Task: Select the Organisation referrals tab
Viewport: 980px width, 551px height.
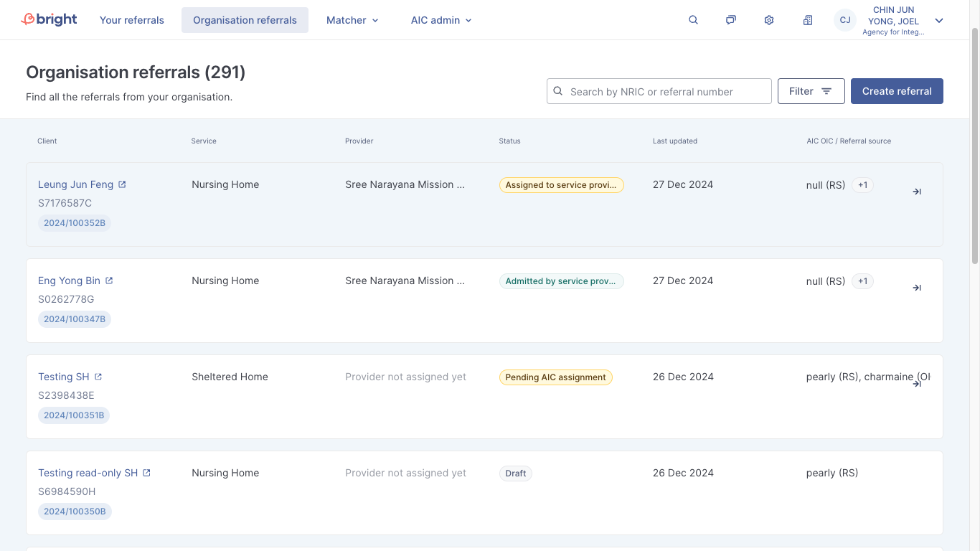Action: pos(245,20)
